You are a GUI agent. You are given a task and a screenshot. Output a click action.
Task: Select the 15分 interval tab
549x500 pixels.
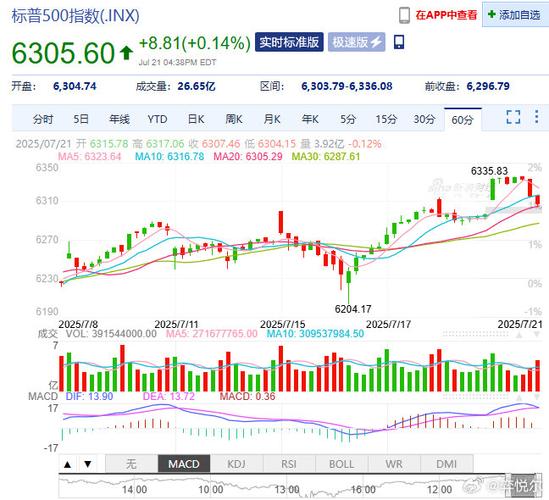click(386, 119)
